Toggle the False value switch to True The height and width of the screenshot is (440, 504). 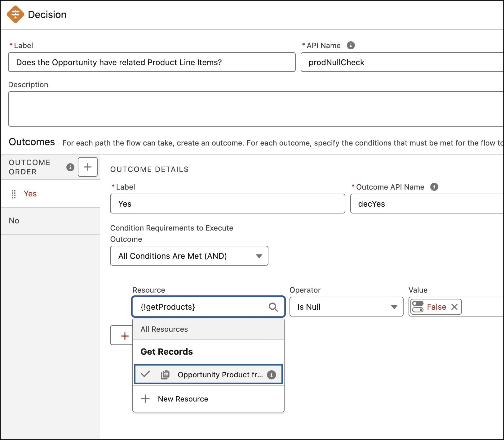tap(417, 307)
